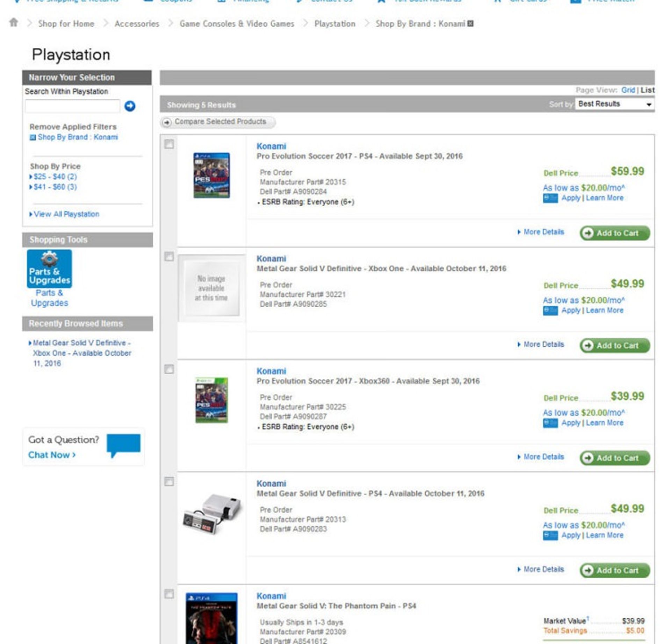
Task: Open the Sort by Best Results dropdown
Action: (614, 104)
